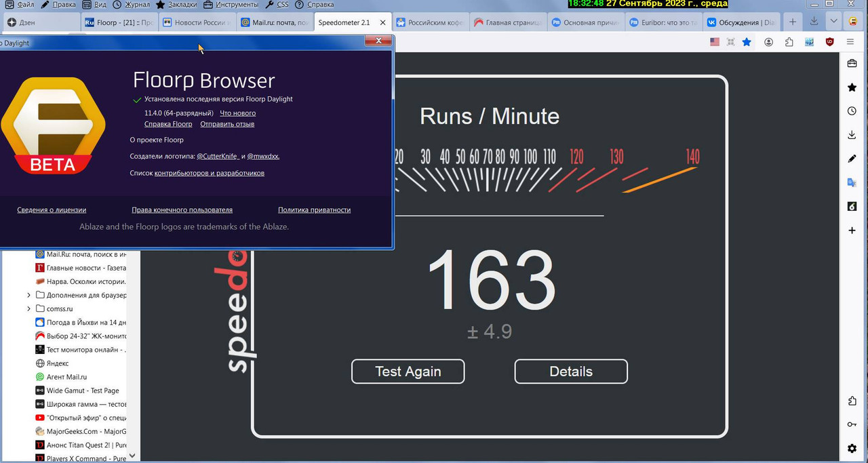Open the 'Справка Floorp' link
Image resolution: width=868 pixels, height=463 pixels.
168,124
